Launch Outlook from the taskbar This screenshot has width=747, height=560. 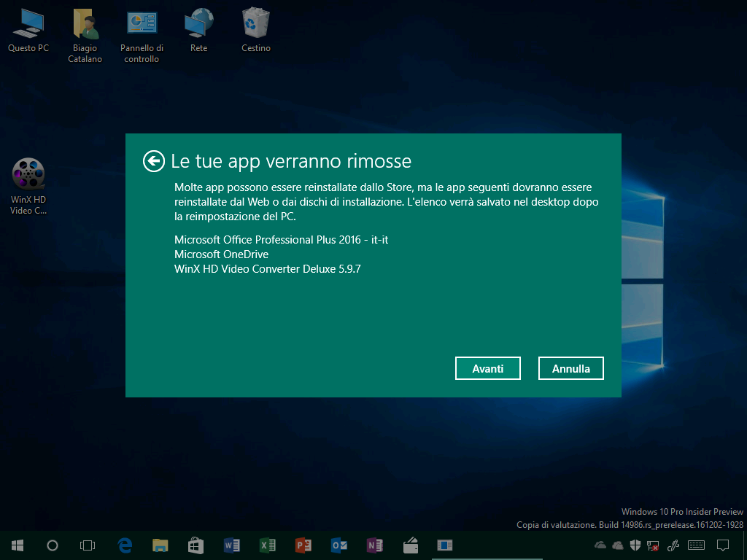point(338,545)
